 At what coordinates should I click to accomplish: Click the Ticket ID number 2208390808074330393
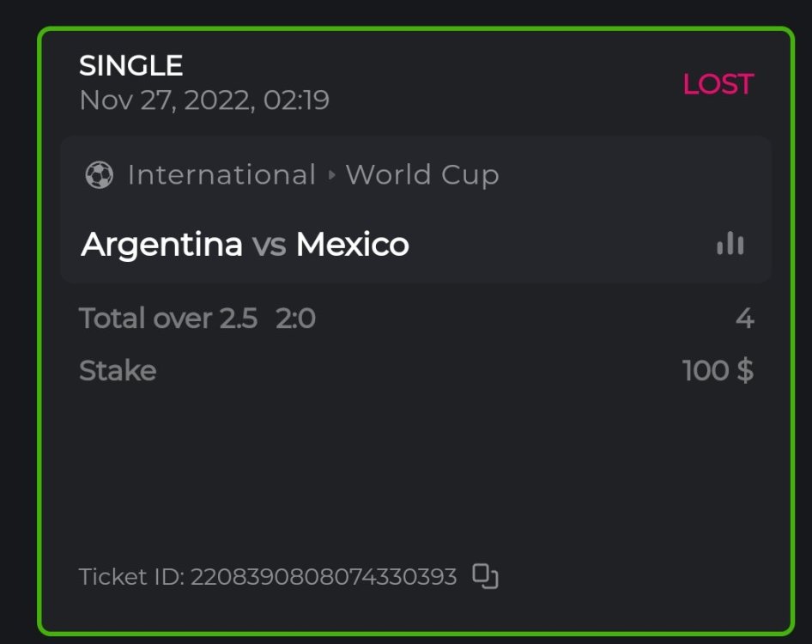pos(323,576)
